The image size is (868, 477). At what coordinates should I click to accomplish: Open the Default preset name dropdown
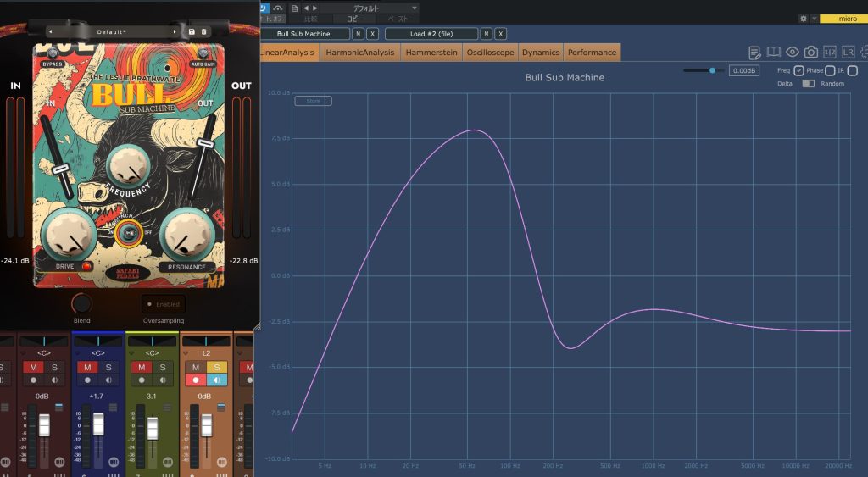click(111, 31)
